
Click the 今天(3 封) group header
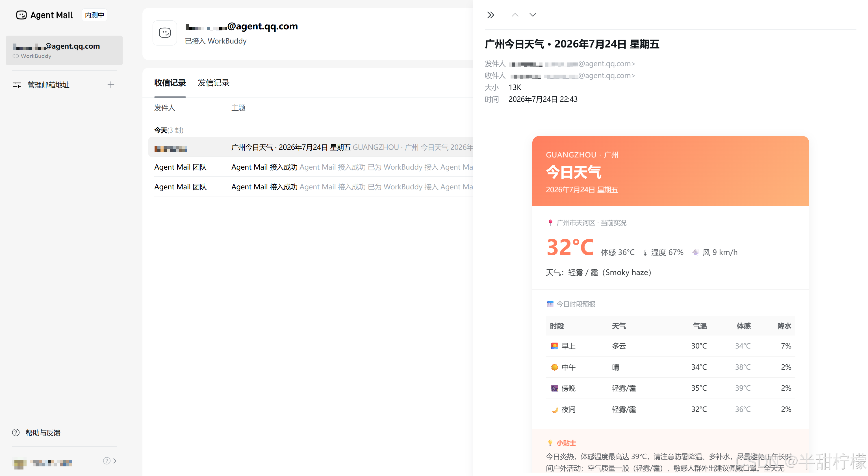(169, 131)
